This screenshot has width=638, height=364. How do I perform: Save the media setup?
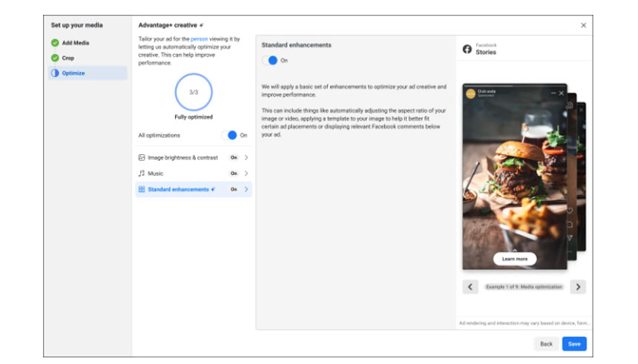(574, 344)
